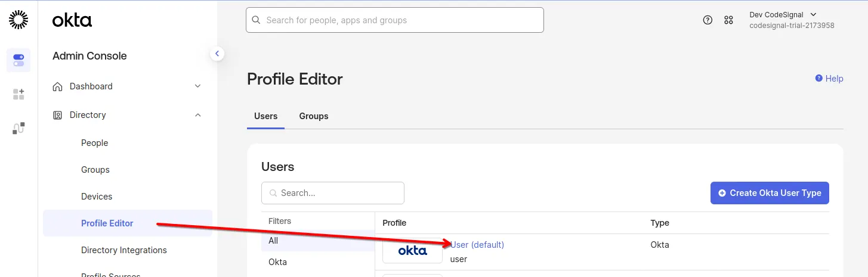This screenshot has height=277, width=868.
Task: Switch to the Users tab
Action: tap(265, 116)
